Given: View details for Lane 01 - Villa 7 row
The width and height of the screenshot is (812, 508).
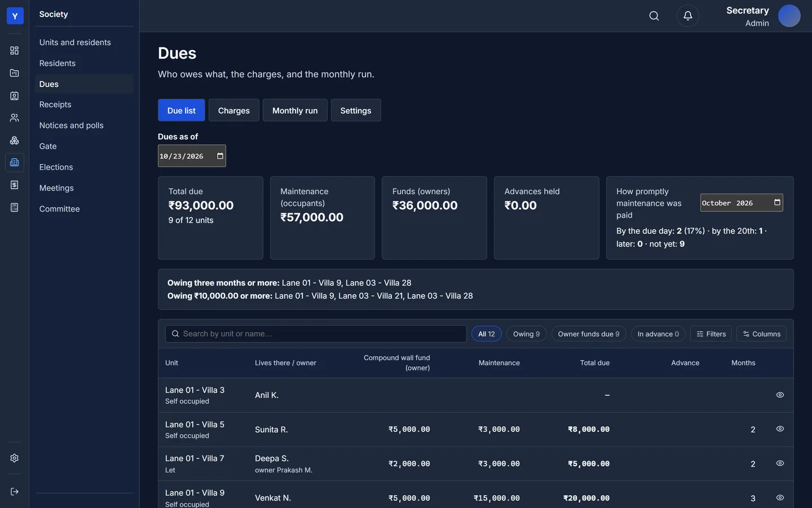Looking at the screenshot, I should [780, 463].
